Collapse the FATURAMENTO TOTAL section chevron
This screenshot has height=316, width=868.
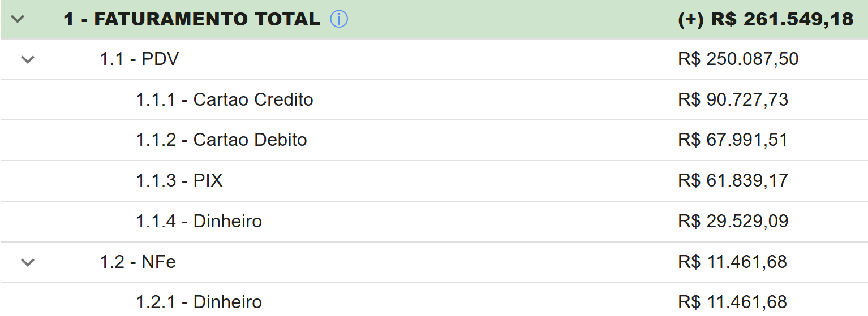pyautogui.click(x=18, y=19)
